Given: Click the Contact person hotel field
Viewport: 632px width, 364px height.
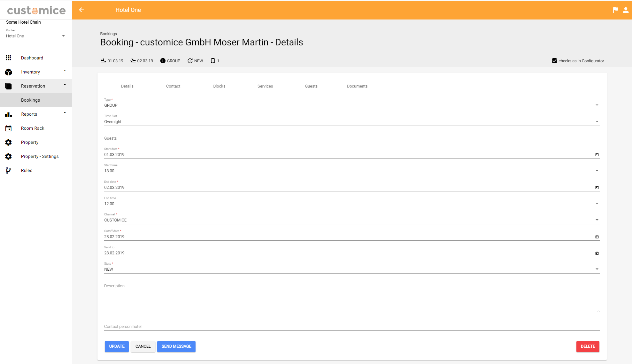Looking at the screenshot, I should (x=352, y=326).
